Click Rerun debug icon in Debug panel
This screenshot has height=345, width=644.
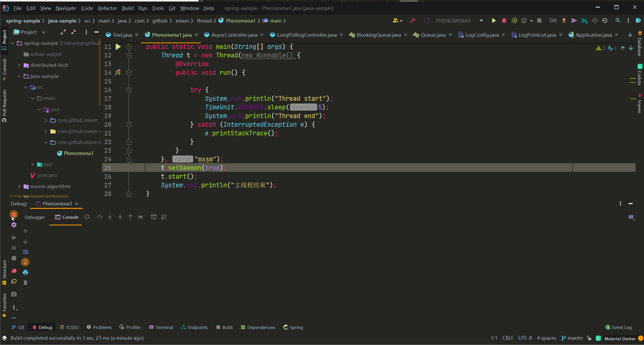[x=14, y=215]
